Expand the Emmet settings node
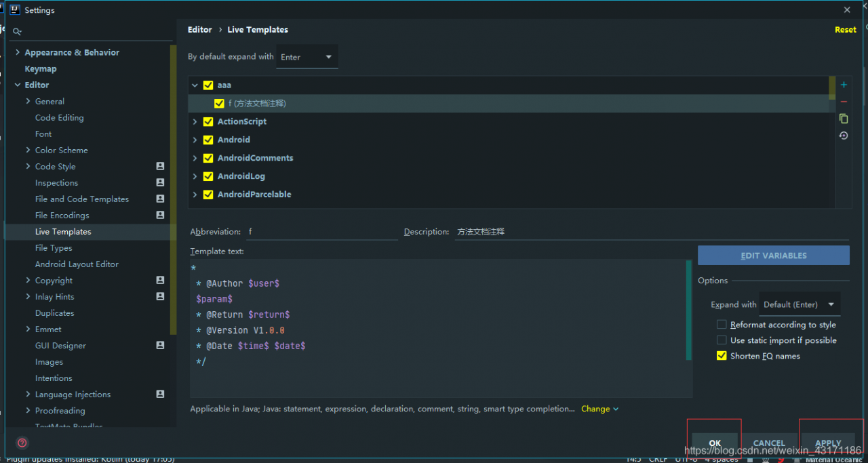Screen dimensions: 868x463 point(28,329)
